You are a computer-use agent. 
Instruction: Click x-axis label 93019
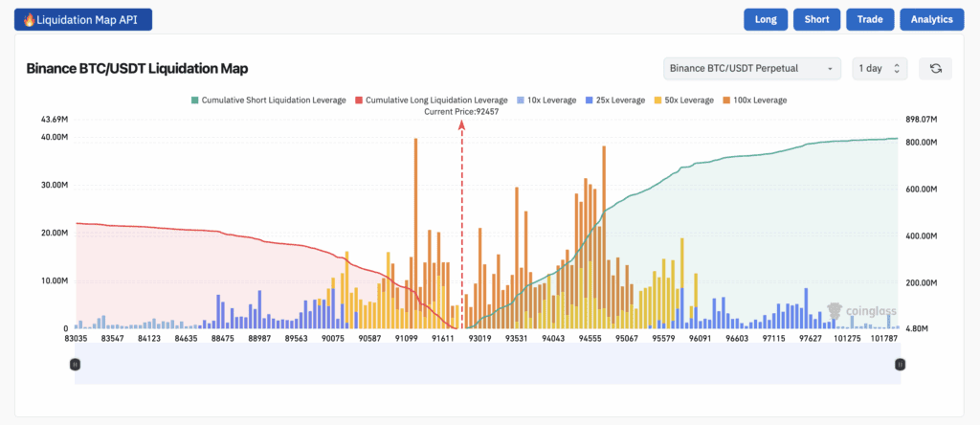(x=480, y=338)
